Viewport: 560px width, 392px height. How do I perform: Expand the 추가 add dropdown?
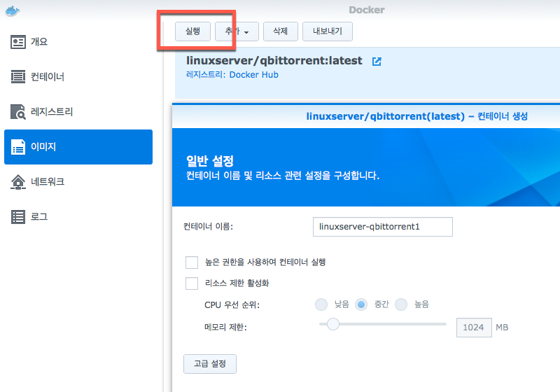pos(237,31)
